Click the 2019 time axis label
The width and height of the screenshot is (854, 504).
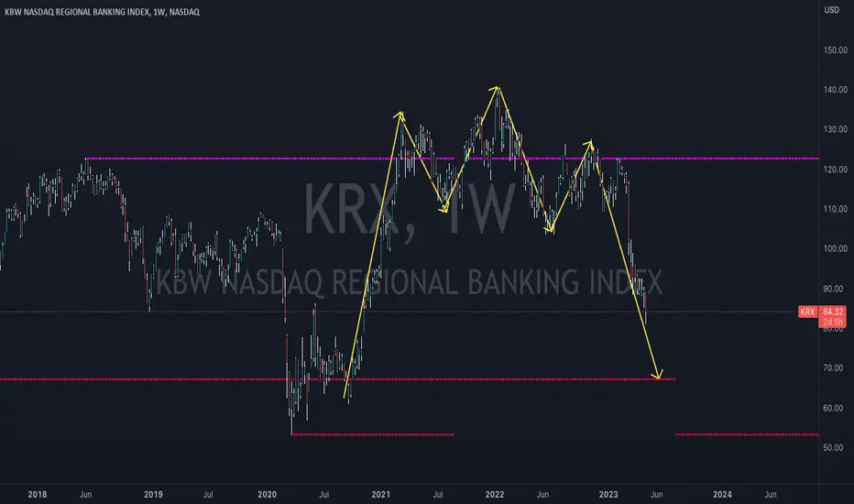point(153,494)
